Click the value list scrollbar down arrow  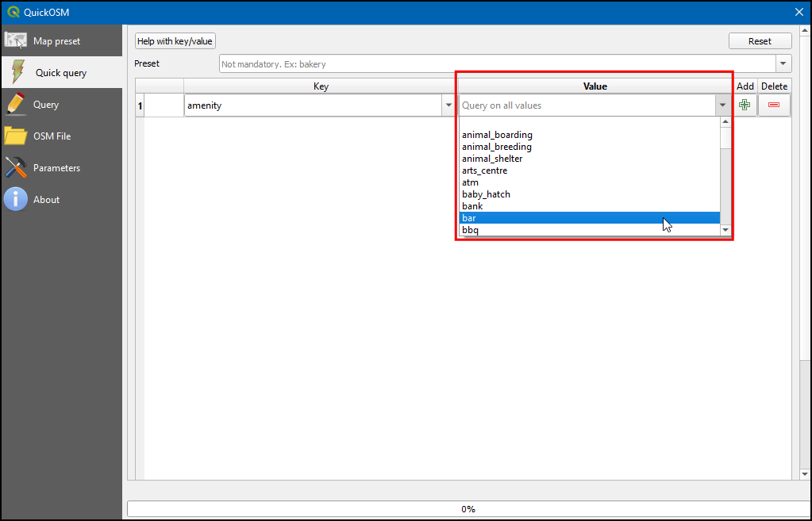(x=725, y=230)
